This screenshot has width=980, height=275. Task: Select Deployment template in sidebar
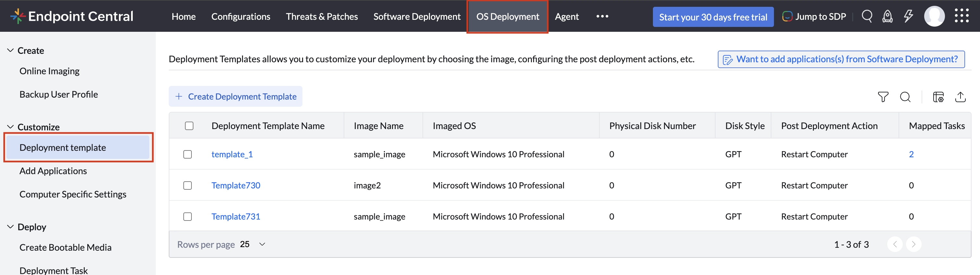point(79,148)
